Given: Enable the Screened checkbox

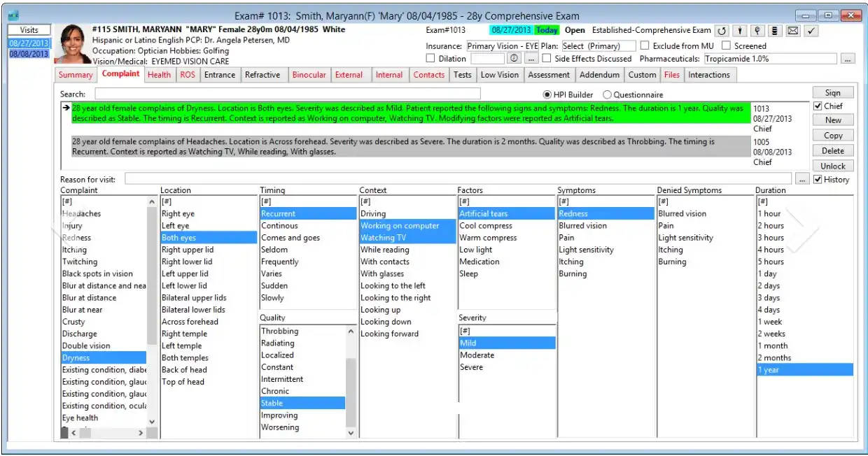Looking at the screenshot, I should (725, 46).
